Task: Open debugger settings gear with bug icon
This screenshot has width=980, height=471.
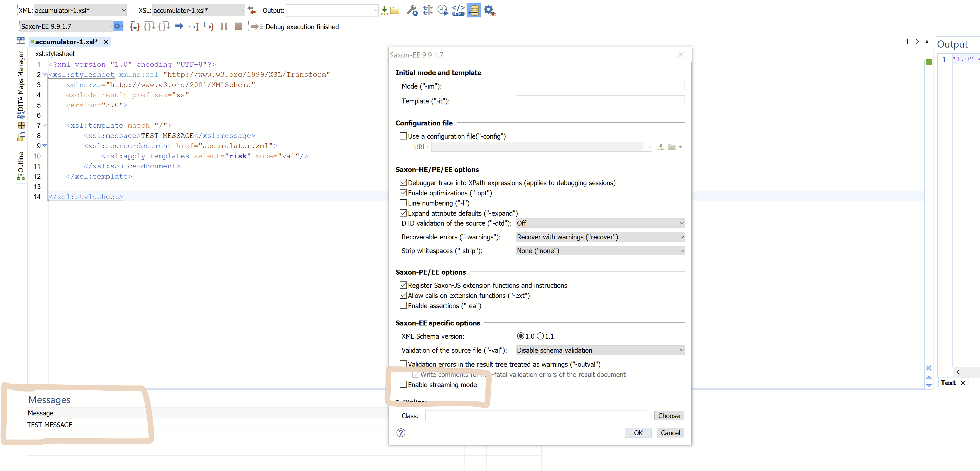Action: point(489,10)
